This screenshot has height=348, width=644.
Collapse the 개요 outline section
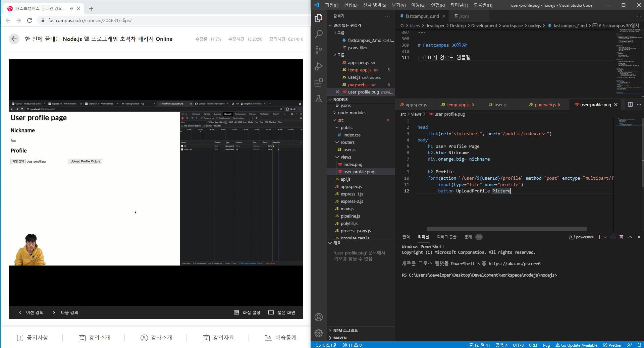[337, 243]
